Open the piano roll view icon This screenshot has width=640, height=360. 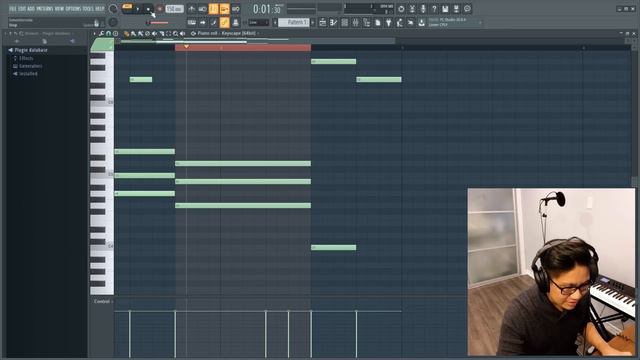[333, 23]
